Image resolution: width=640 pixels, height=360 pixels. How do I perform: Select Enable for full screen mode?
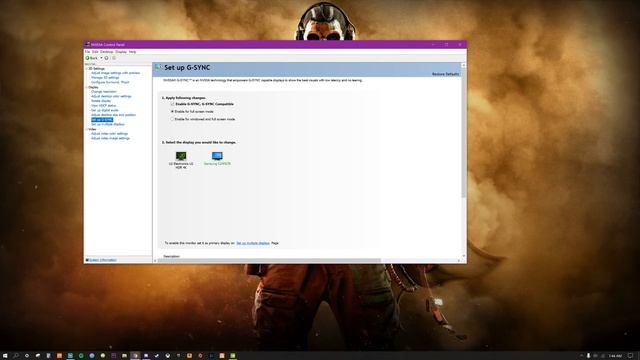(172, 111)
